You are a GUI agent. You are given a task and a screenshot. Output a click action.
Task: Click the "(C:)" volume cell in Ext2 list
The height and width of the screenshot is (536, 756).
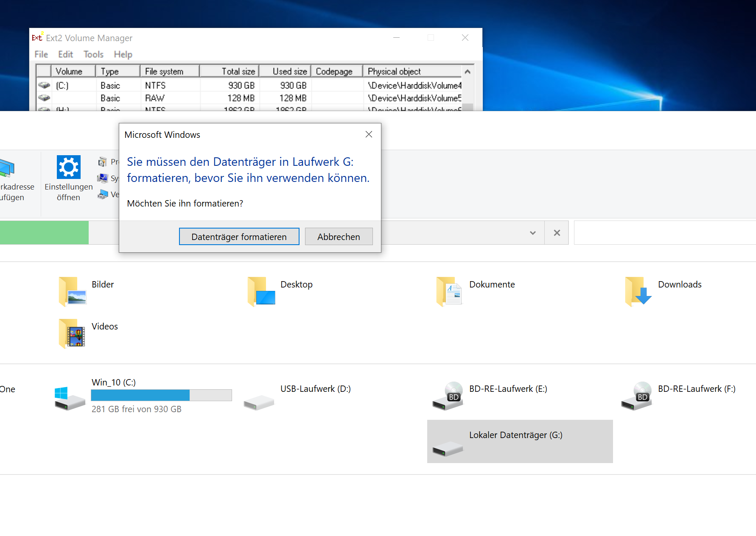[62, 85]
